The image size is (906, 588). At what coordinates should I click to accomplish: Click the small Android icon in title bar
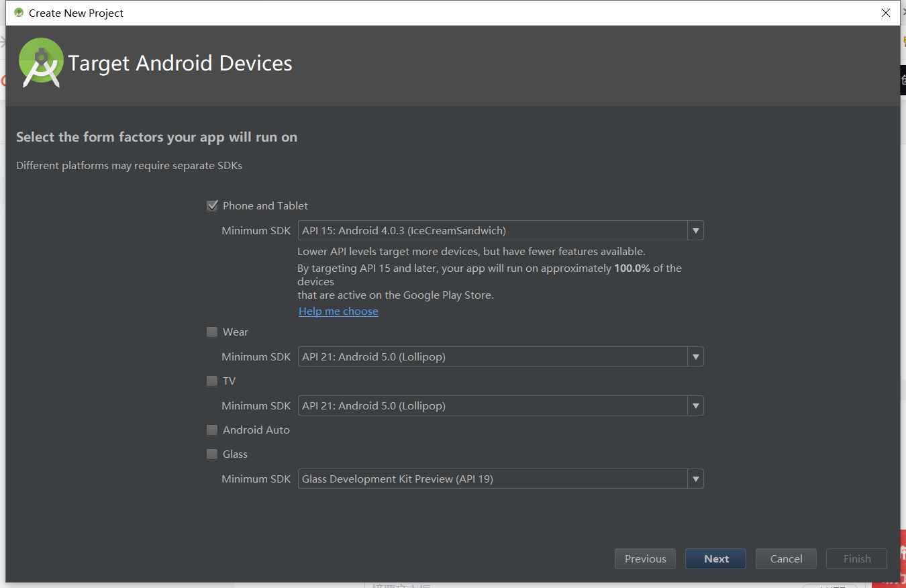tap(19, 13)
